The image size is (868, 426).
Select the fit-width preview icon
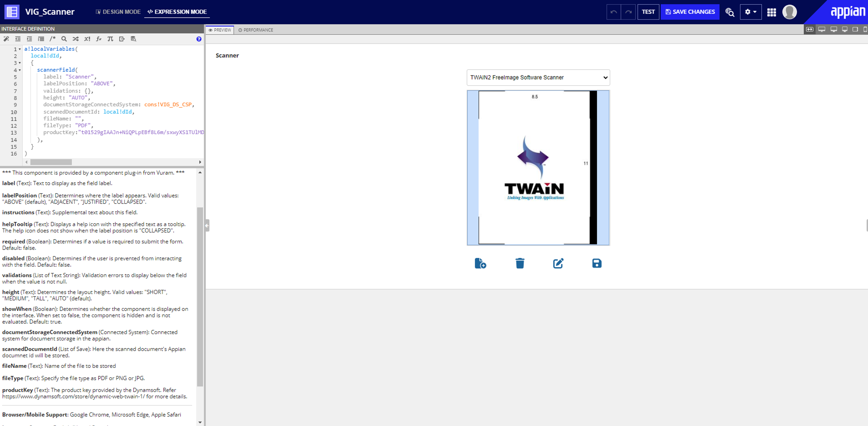click(809, 29)
